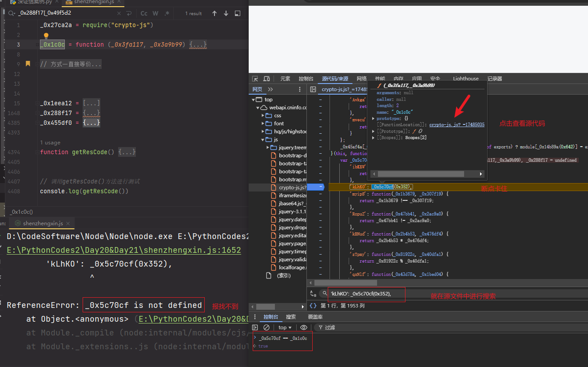Image resolution: width=588 pixels, height=367 pixels.
Task: Toggle the console sidebar icon
Action: 255,327
